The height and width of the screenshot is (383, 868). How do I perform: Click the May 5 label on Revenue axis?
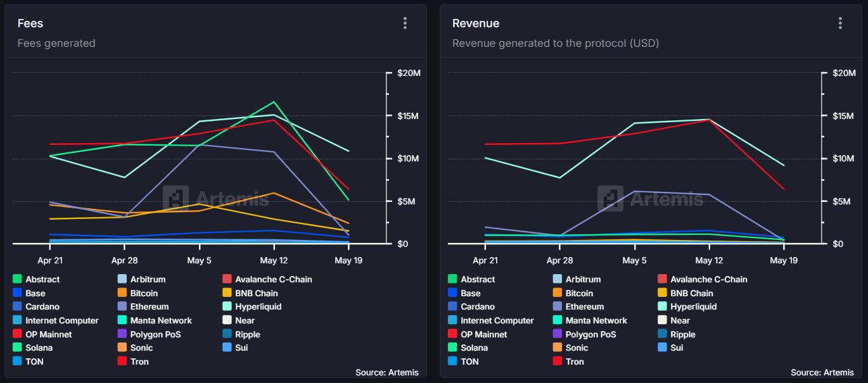tap(634, 260)
